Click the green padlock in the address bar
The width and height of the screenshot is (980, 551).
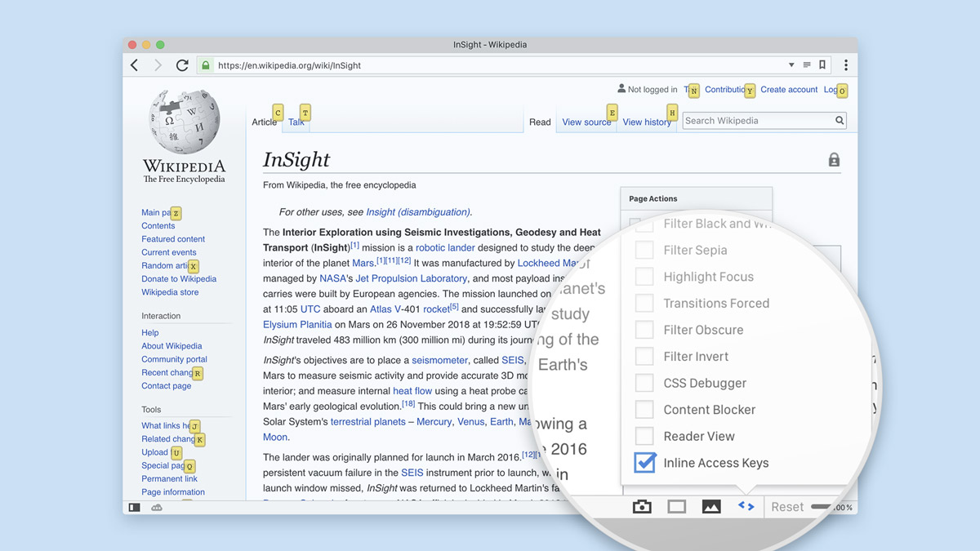pos(206,65)
